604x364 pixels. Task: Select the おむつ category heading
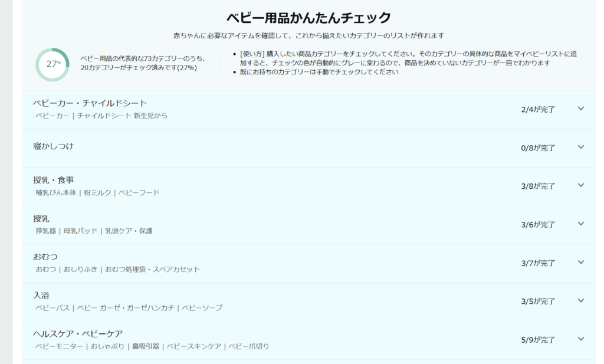[45, 256]
